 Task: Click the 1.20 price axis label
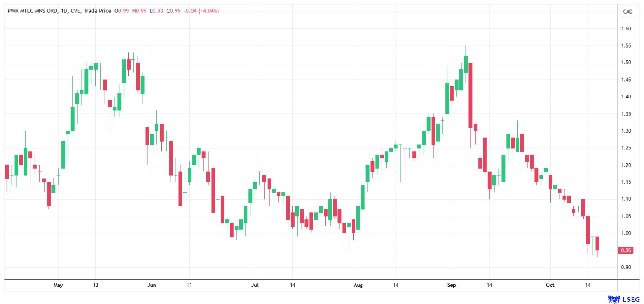(626, 165)
